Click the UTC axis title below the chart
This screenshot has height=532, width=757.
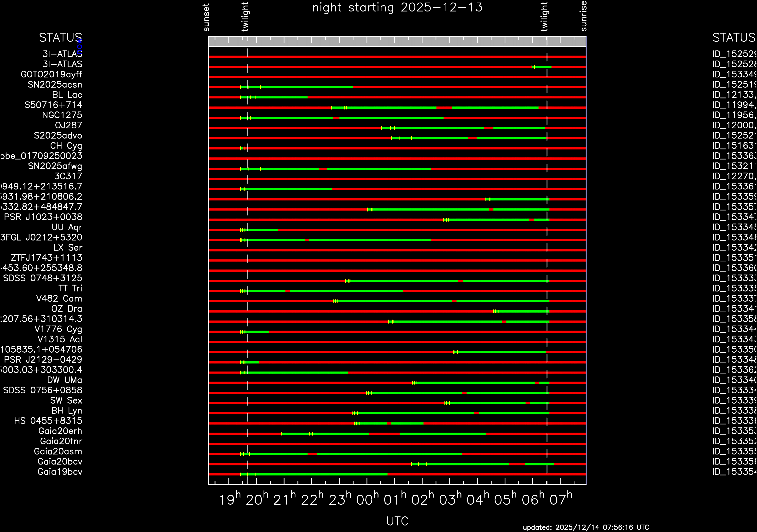[x=397, y=521]
